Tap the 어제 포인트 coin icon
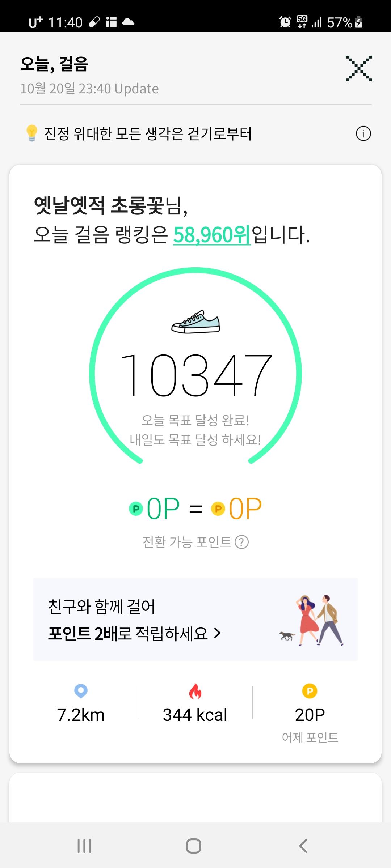Screen dimensions: 391x868 (310, 691)
